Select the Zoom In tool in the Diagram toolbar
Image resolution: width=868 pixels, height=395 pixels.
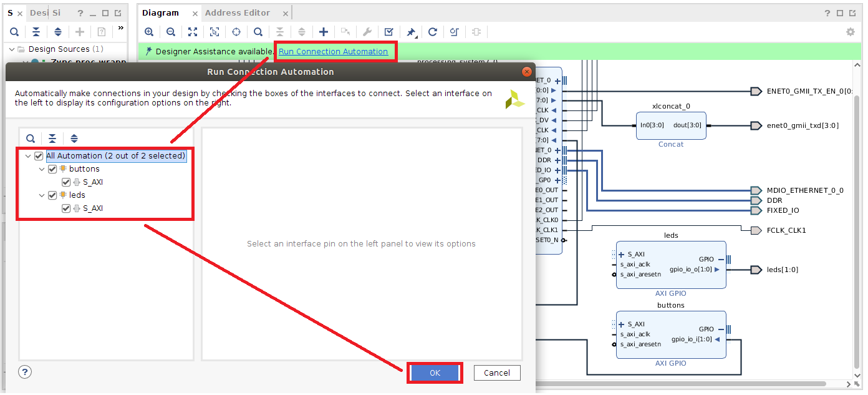pyautogui.click(x=150, y=31)
